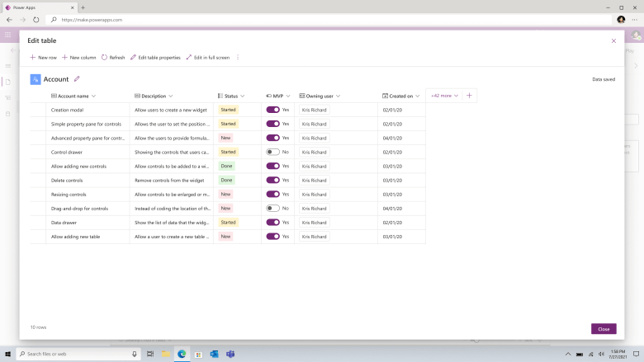Click the Refresh icon in toolbar

tap(104, 58)
